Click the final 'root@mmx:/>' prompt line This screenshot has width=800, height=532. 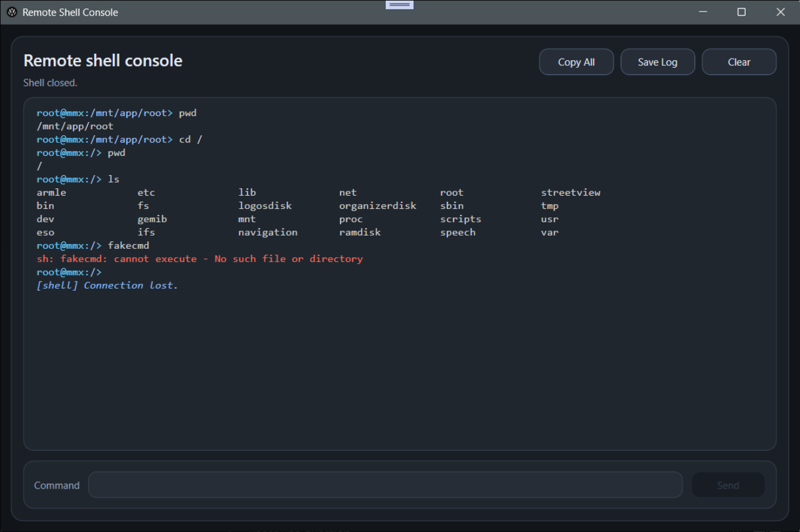pos(69,272)
